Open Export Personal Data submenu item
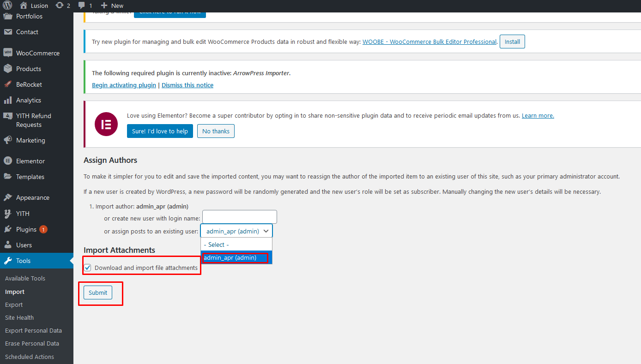Screen dimensions: 641x364 click(33, 330)
